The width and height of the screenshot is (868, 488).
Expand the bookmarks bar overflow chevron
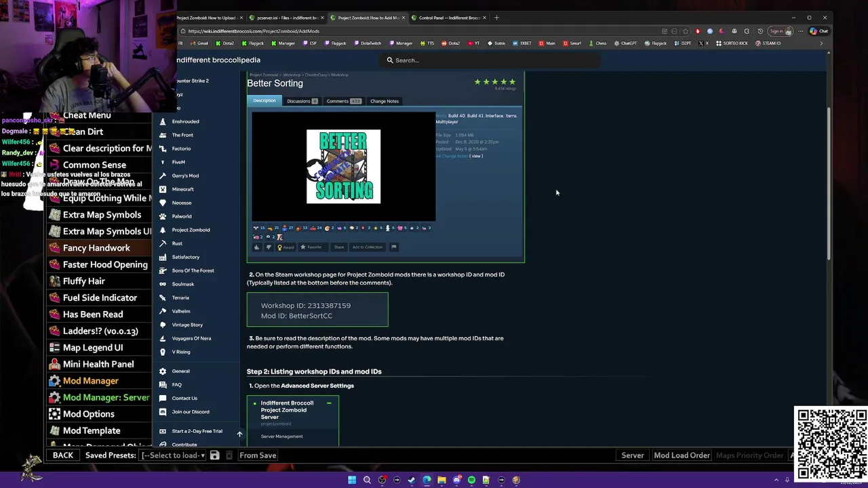pos(821,43)
